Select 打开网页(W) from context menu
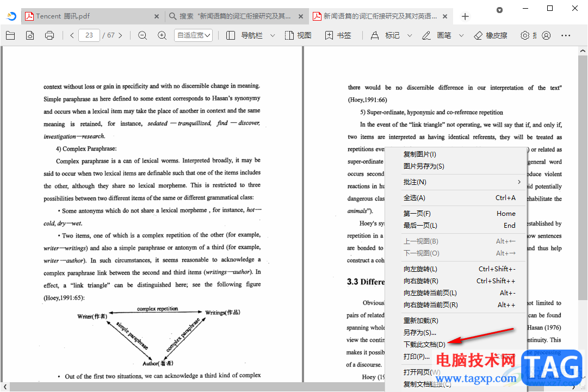 pos(456,372)
